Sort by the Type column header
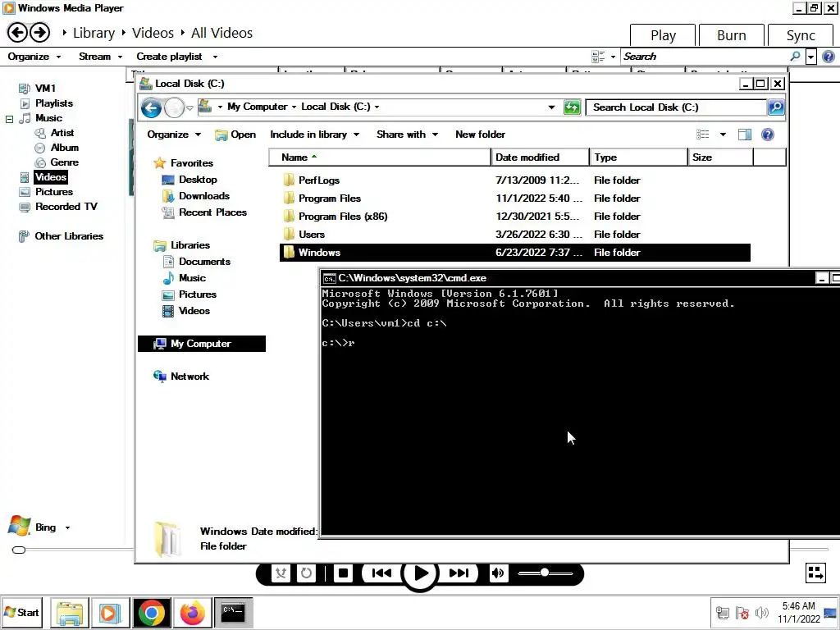Screen dimensions: 840x630 [638, 157]
